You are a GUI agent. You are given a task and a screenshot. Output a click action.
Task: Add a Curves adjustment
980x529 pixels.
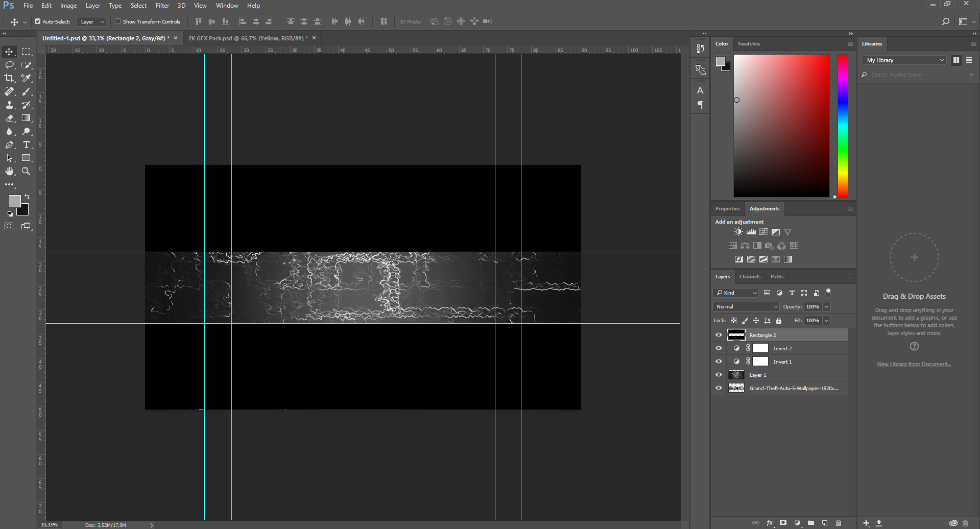(763, 232)
